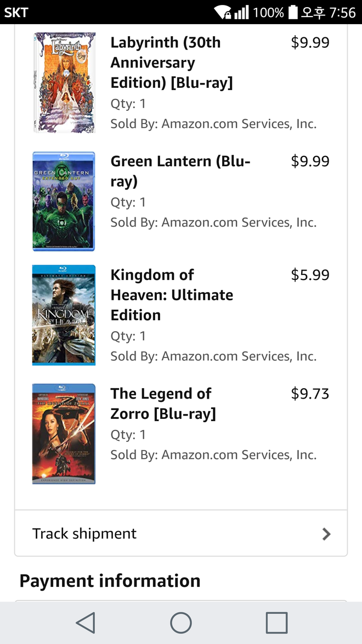Tap the $9.73 price for Legend of Zorro
The width and height of the screenshot is (362, 644).
tap(310, 394)
